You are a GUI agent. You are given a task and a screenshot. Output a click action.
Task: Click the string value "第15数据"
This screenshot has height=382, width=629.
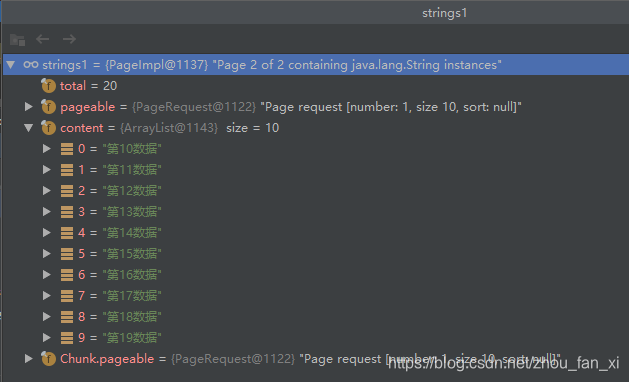(x=132, y=254)
